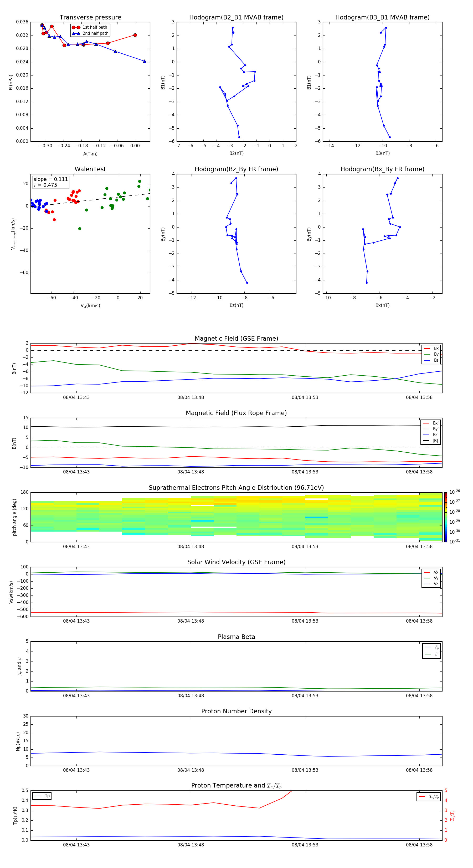Select the "slope = 0.111" annotation text
The width and height of the screenshot is (473, 868).
pos(50,179)
